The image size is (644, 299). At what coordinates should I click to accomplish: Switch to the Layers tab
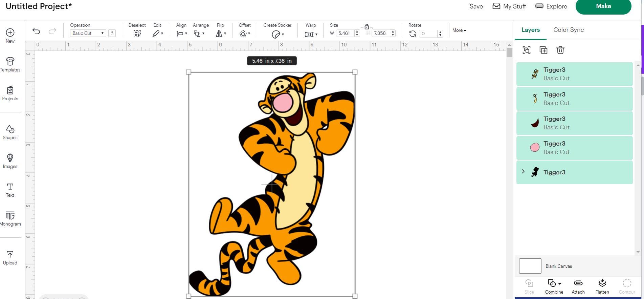(530, 30)
